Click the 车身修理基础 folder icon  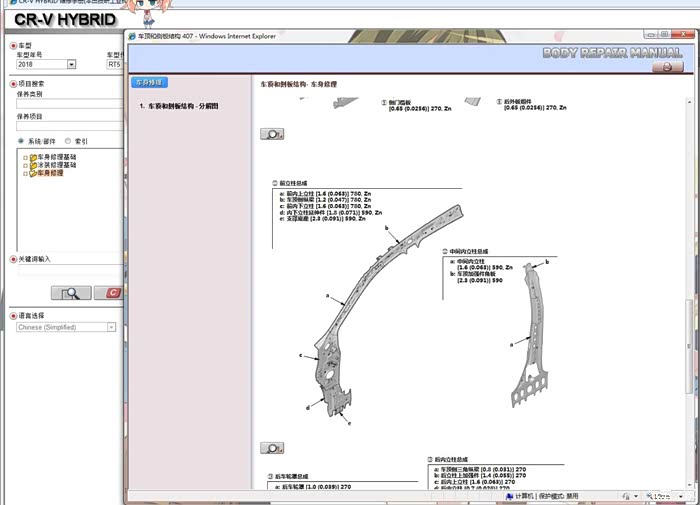tap(33, 157)
